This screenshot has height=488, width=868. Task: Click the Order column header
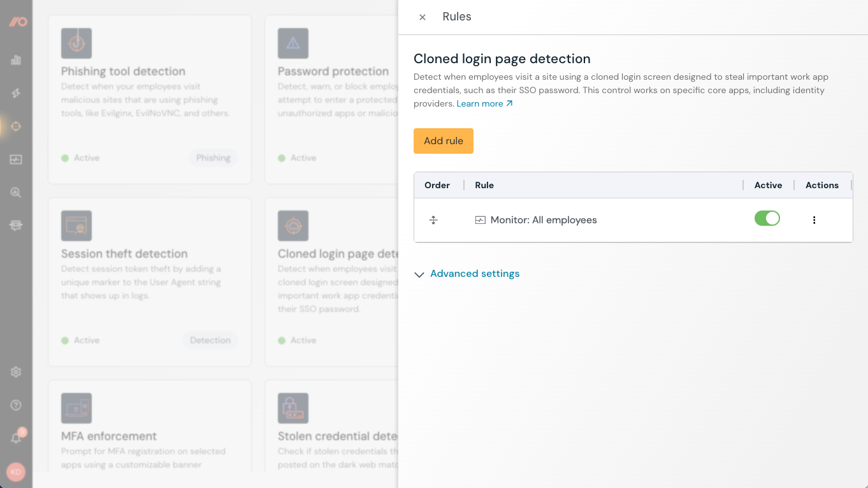[x=437, y=185]
